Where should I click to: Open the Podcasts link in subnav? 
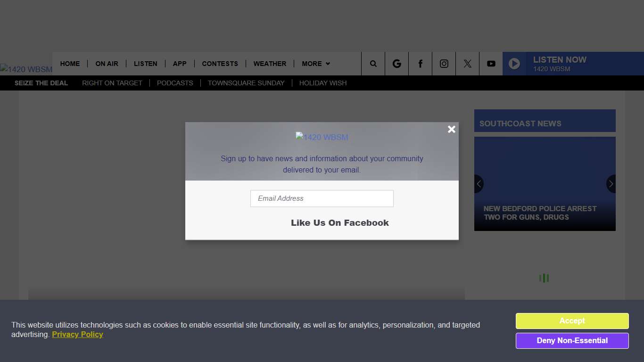tap(175, 83)
